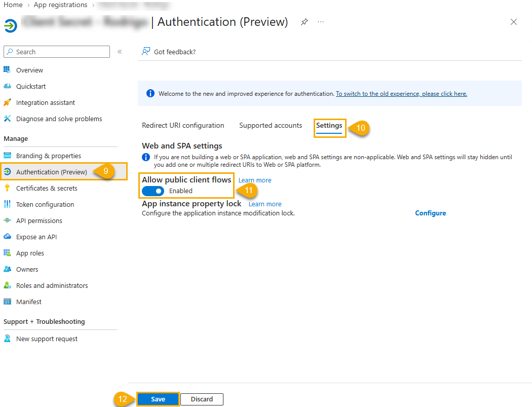
Task: Open Roles and administrators text
Action: coord(52,286)
